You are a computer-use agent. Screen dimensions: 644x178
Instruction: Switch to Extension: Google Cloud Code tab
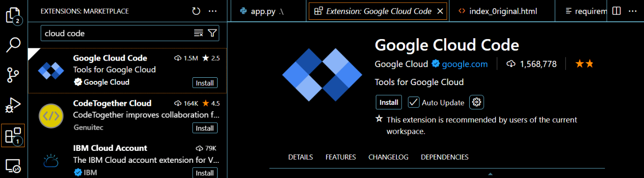(379, 11)
